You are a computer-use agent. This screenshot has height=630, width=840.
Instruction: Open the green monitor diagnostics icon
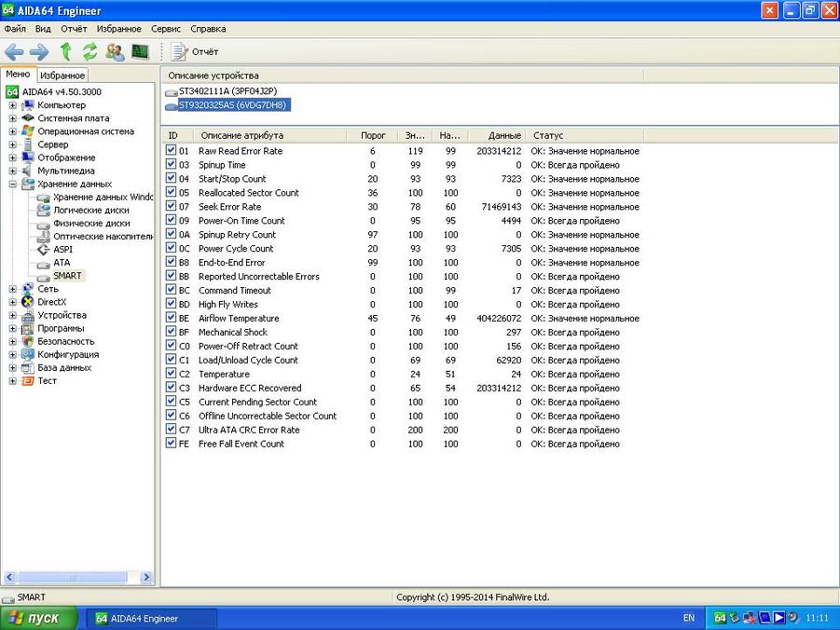140,52
